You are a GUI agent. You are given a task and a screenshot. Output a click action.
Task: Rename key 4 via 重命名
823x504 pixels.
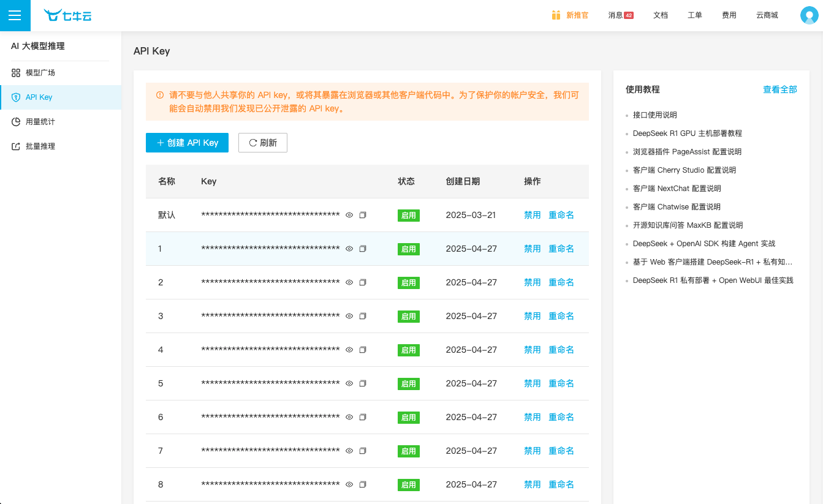[x=561, y=350]
